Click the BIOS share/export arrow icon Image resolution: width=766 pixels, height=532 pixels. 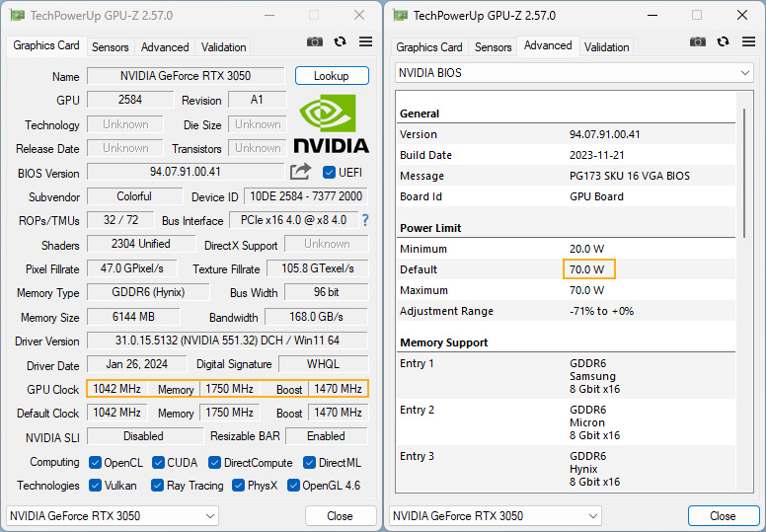point(300,172)
